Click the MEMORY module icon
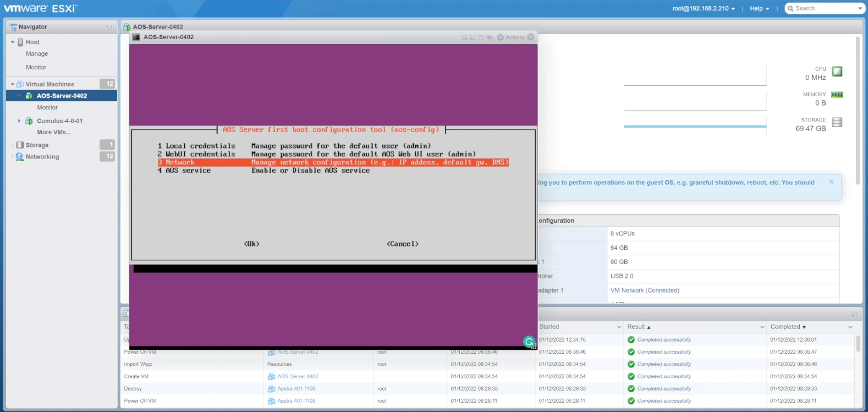Viewport: 868px width, 412px height. click(x=837, y=95)
